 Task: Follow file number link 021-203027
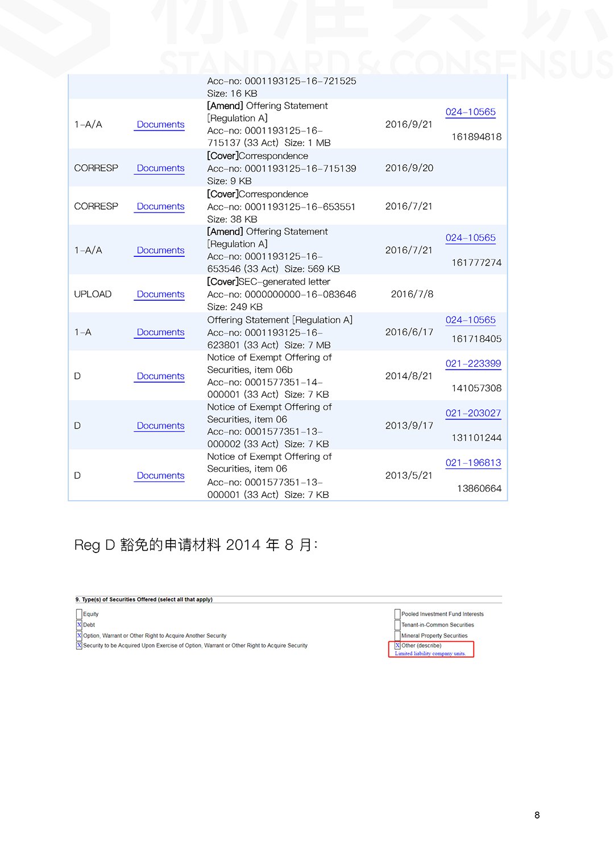pos(473,413)
